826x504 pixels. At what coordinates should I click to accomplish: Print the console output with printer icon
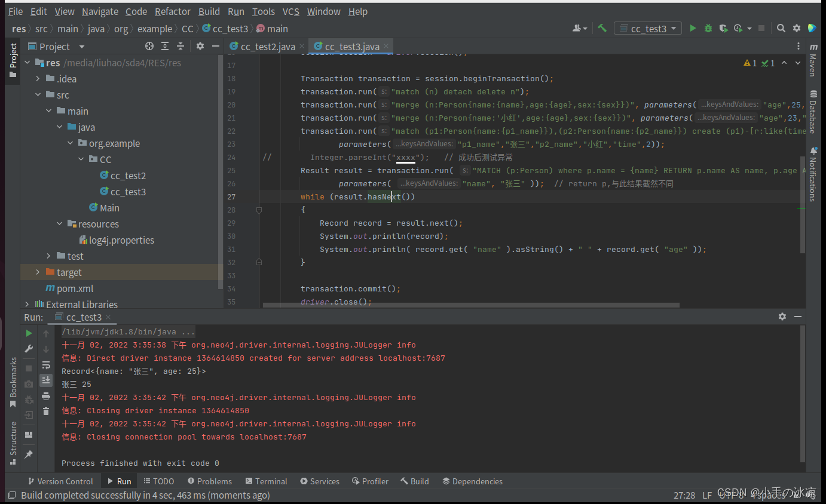click(x=46, y=396)
